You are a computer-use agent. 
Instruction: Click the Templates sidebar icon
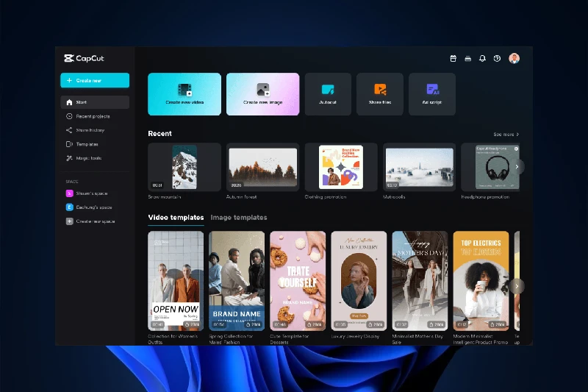tap(69, 144)
